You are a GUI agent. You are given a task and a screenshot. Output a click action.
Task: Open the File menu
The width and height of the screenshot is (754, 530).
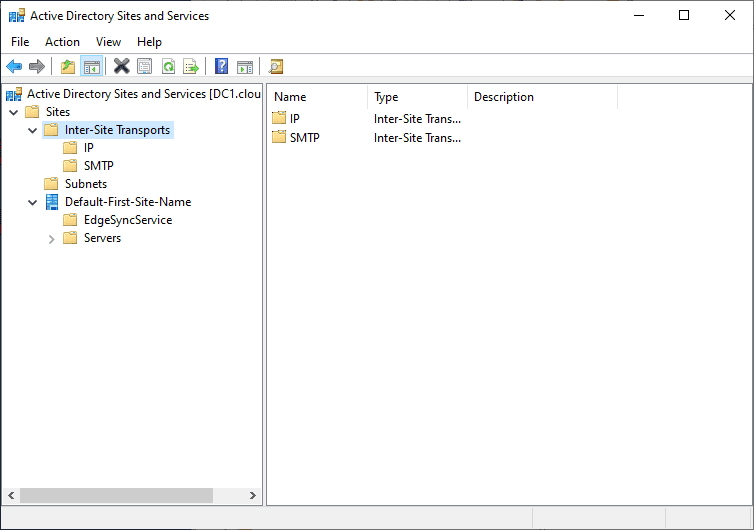click(x=20, y=42)
